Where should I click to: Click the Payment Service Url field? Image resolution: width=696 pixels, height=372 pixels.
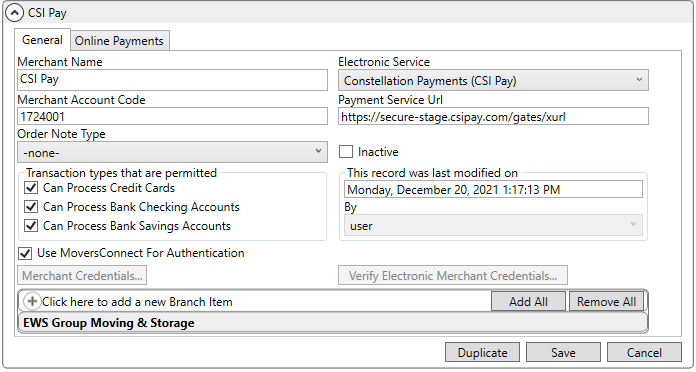click(x=493, y=116)
